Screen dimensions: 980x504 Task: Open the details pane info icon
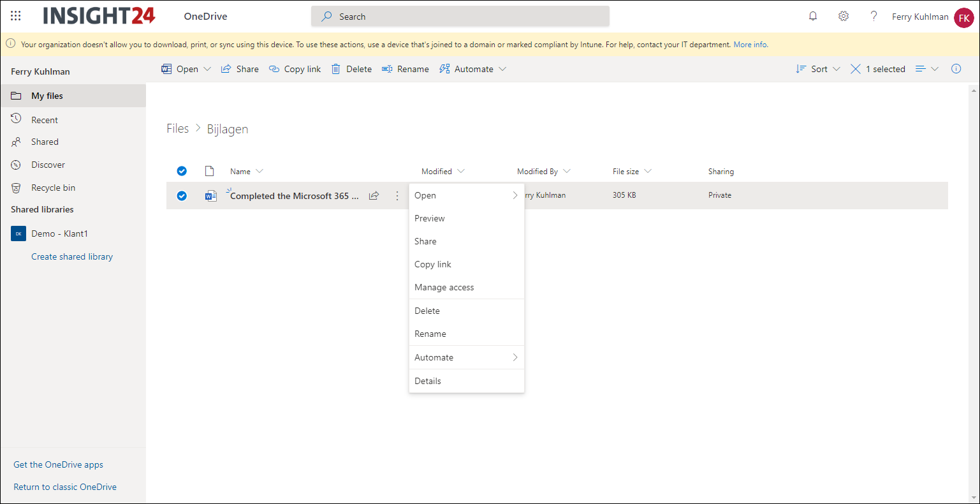pyautogui.click(x=956, y=69)
